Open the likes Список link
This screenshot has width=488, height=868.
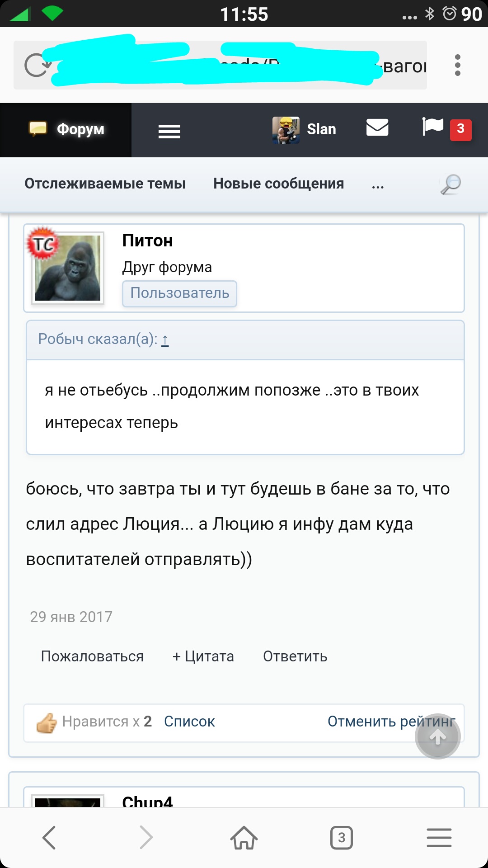coord(189,722)
